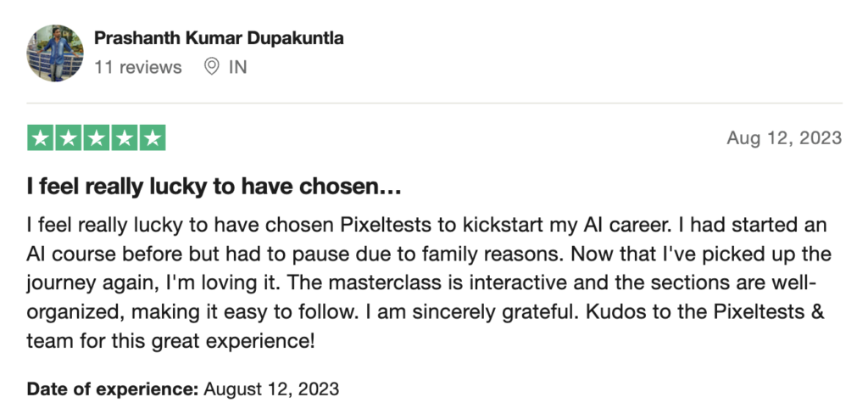Click the IN country label
Viewport: 868px width, 414px height.
pos(237,67)
